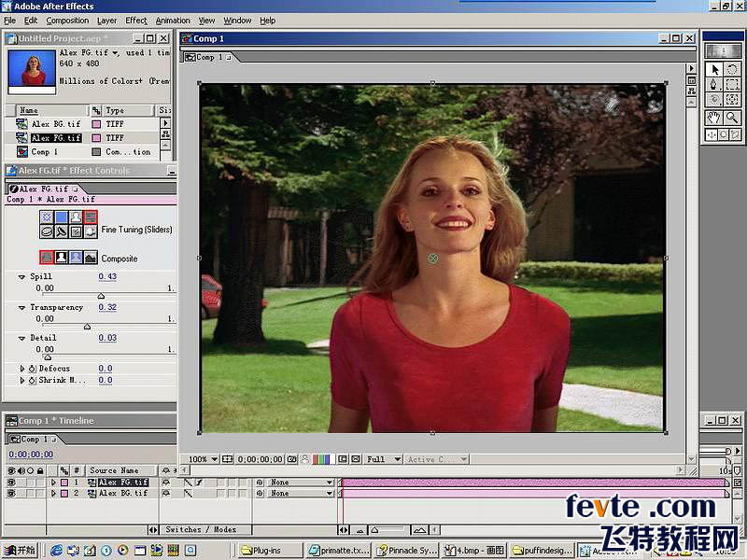Viewport: 747px width, 560px height.
Task: Click the local axis mode icon
Action: 712,134
